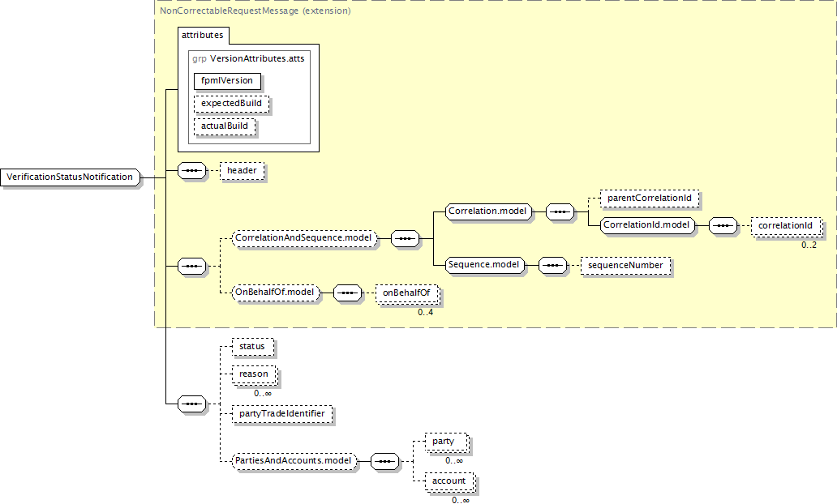Click the sequence icon after CorrelationId.model
The width and height of the screenshot is (837, 504).
(723, 225)
